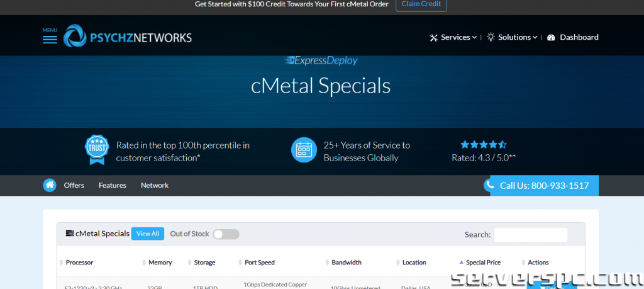Expand the Services dropdown menu
The height and width of the screenshot is (289, 644).
coord(453,38)
